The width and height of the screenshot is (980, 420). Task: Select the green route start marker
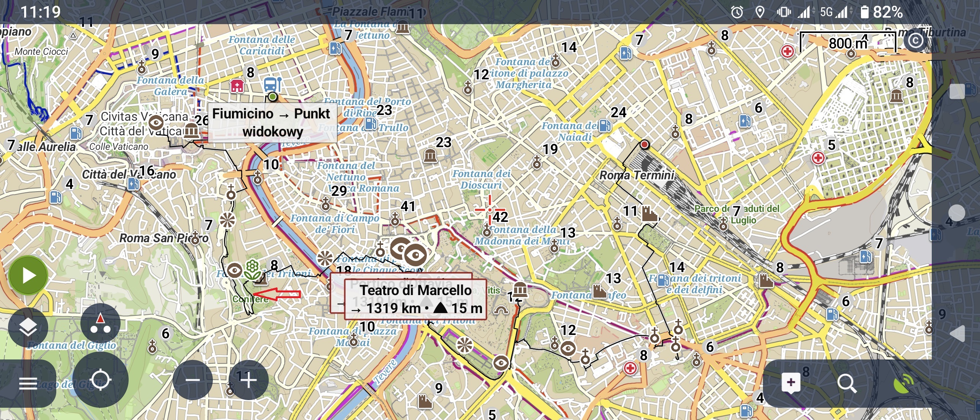pos(273,97)
